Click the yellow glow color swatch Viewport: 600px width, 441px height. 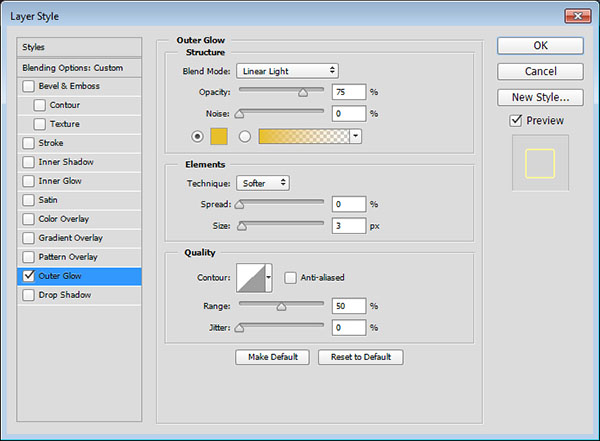click(x=220, y=136)
